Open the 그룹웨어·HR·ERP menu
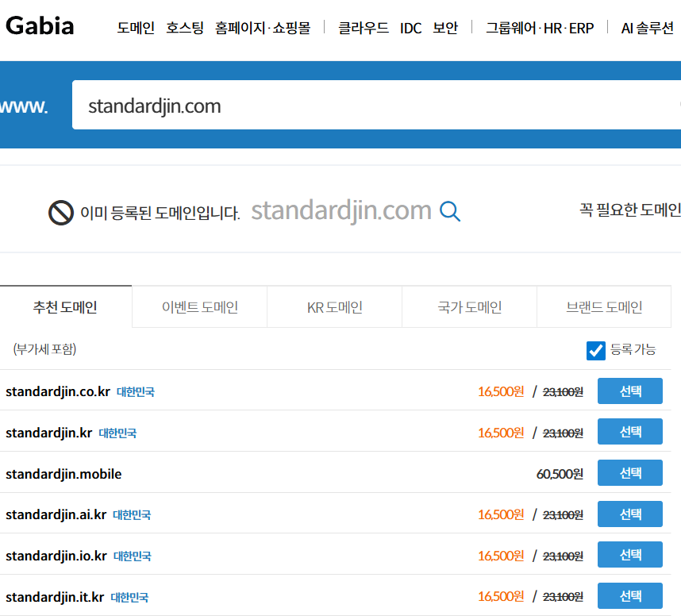Screen dimensions: 681x616 click(x=540, y=28)
